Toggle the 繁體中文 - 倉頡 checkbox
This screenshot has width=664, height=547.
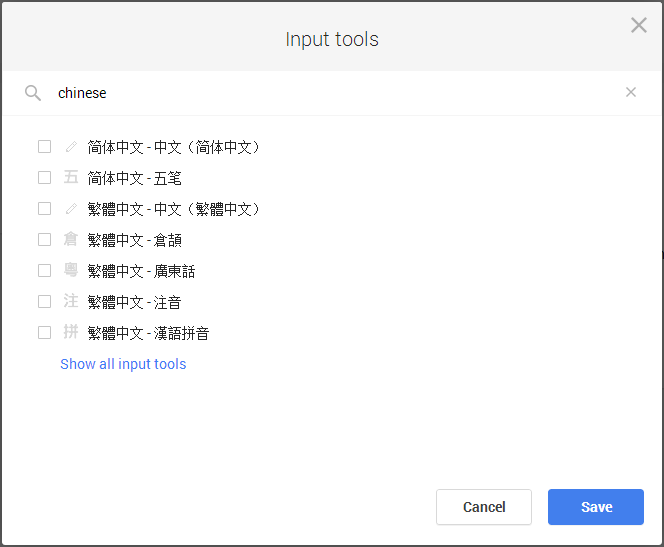pyautogui.click(x=44, y=240)
